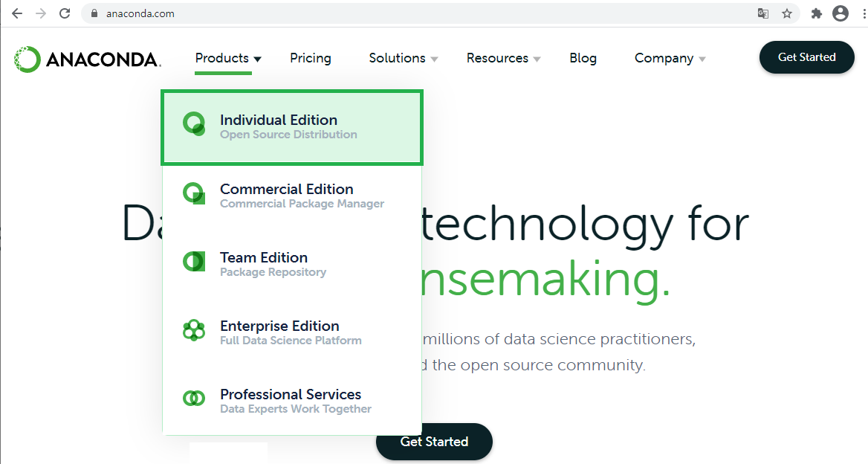Open the extensions puzzle icon
This screenshot has width=868, height=464.
(x=817, y=13)
